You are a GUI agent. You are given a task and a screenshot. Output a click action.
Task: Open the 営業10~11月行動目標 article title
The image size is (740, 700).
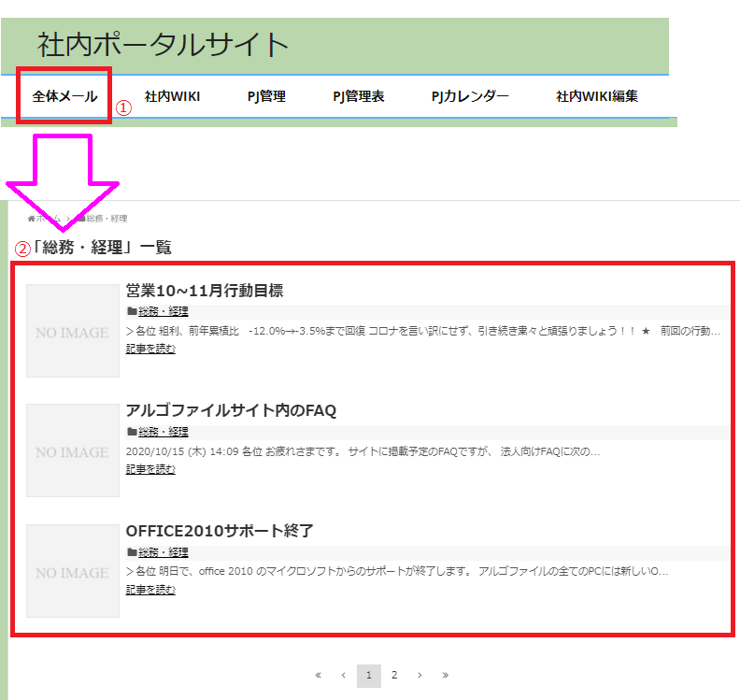(x=204, y=291)
